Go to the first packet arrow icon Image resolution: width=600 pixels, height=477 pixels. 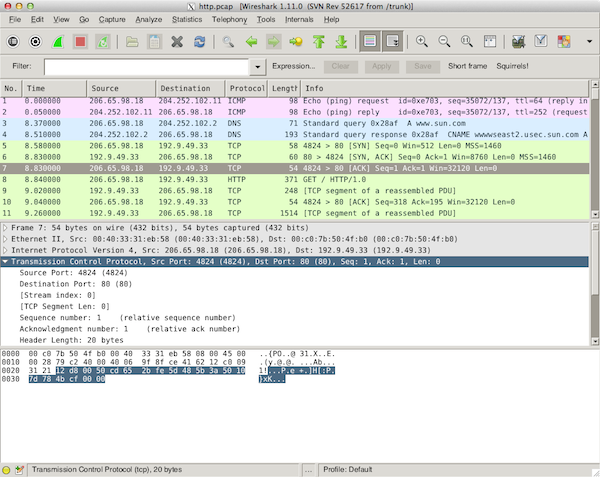[319, 42]
